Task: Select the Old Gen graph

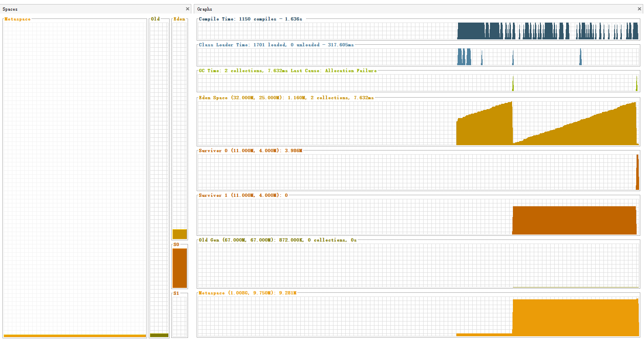Action: (x=418, y=265)
